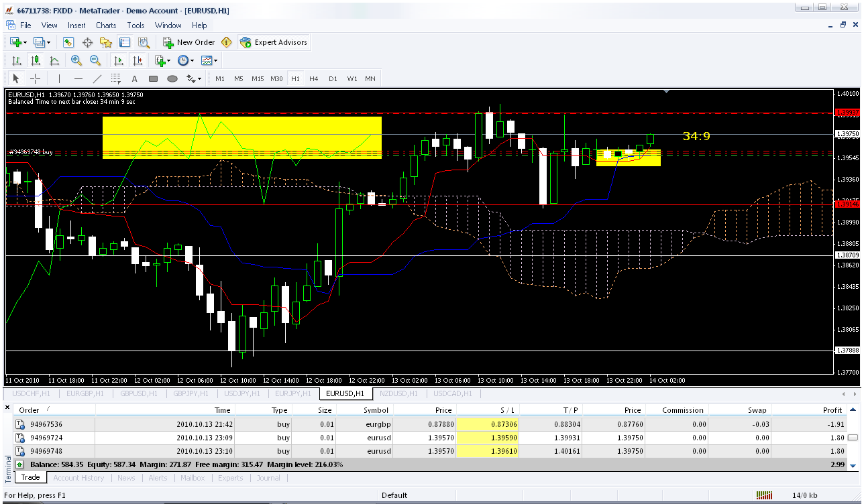
Task: Expand the Profiles dropdown arrow
Action: point(48,43)
